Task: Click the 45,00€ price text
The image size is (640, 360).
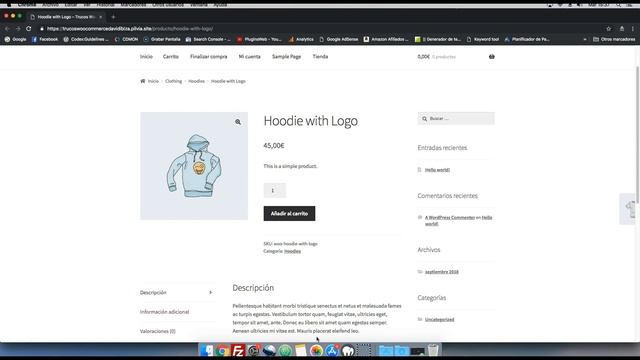Action: 273,146
